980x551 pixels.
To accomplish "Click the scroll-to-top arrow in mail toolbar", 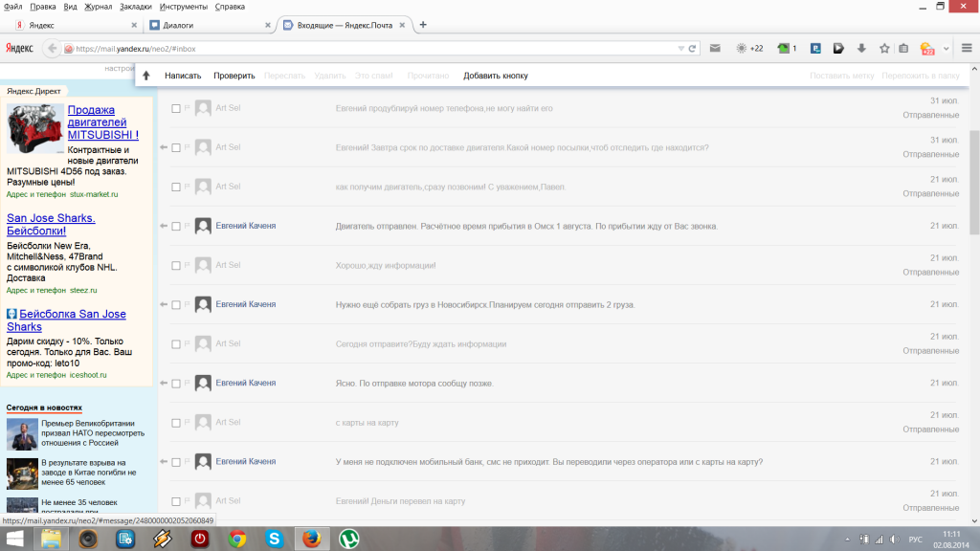I will click(146, 76).
